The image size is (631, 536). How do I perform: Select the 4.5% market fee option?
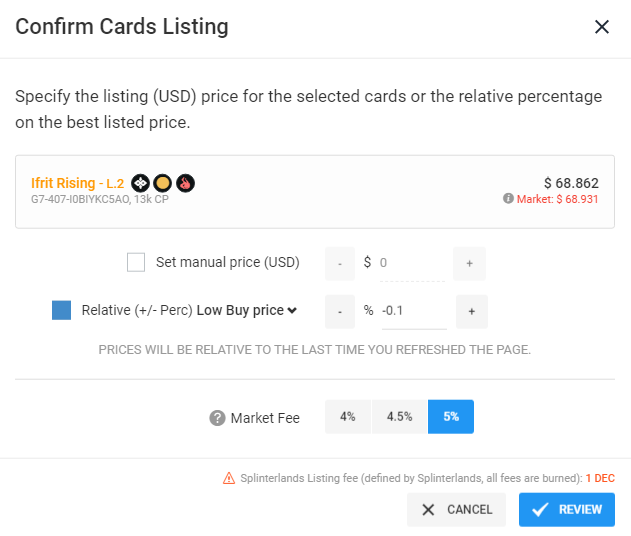[400, 416]
